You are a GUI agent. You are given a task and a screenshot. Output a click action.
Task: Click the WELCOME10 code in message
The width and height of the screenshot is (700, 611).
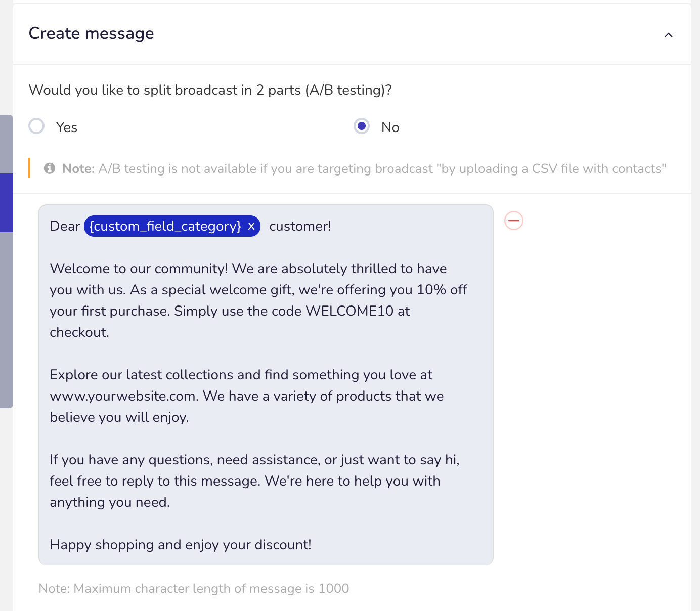349,311
